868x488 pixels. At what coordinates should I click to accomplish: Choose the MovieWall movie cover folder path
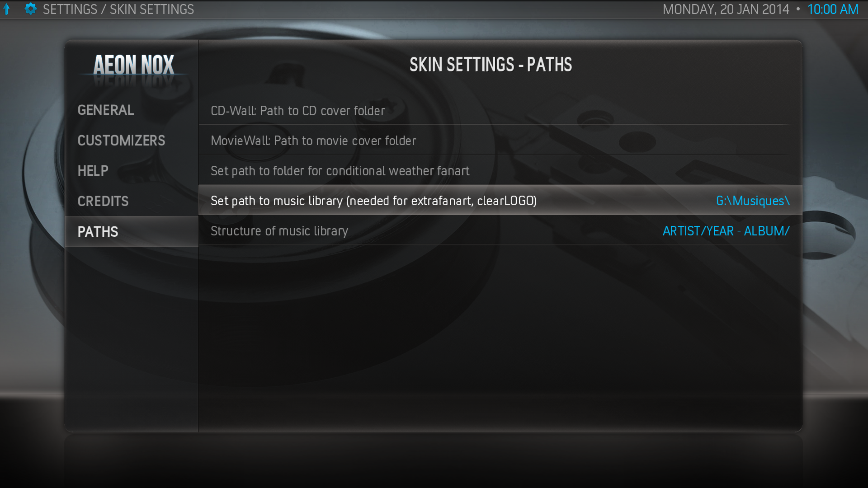tap(313, 141)
